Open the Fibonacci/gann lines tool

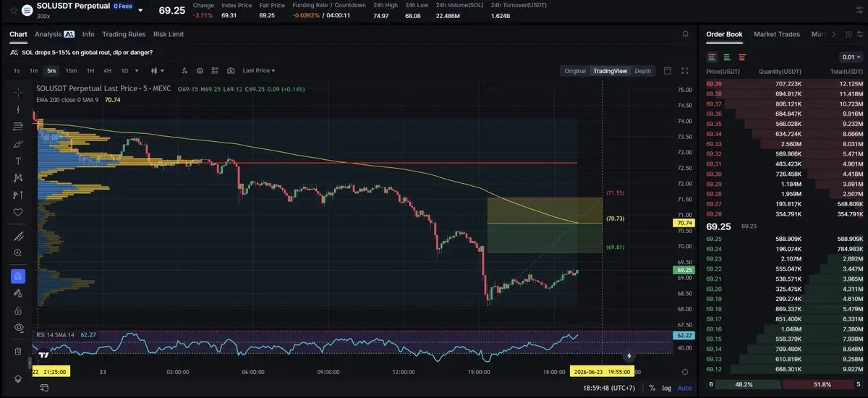point(18,127)
